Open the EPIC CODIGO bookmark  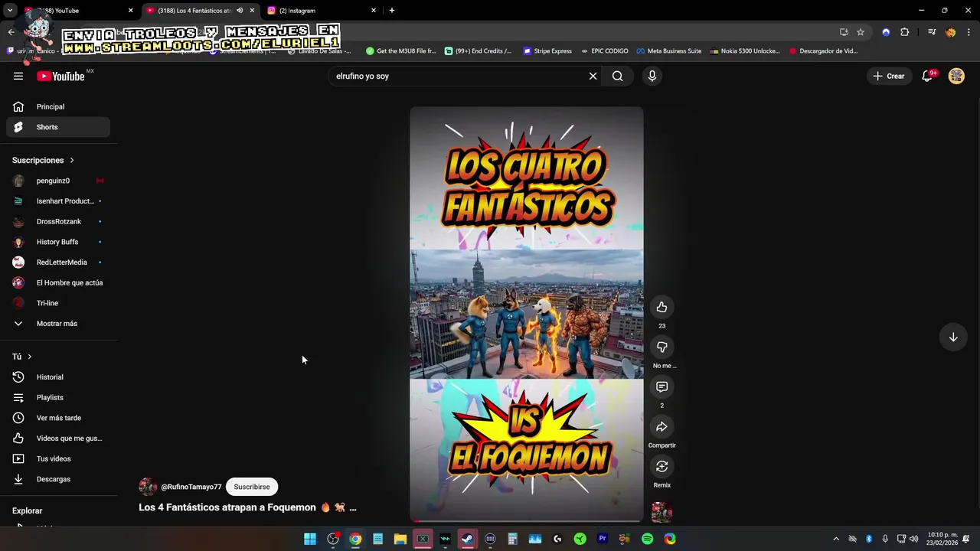(604, 51)
